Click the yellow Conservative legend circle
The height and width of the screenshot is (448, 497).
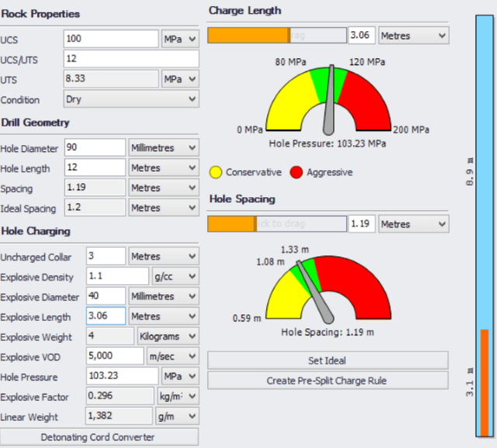click(x=216, y=172)
